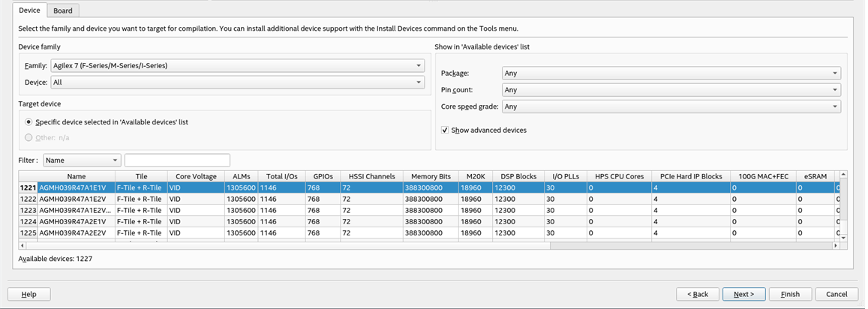Open Help for this dialog
This screenshot has width=868, height=309.
[x=29, y=294]
